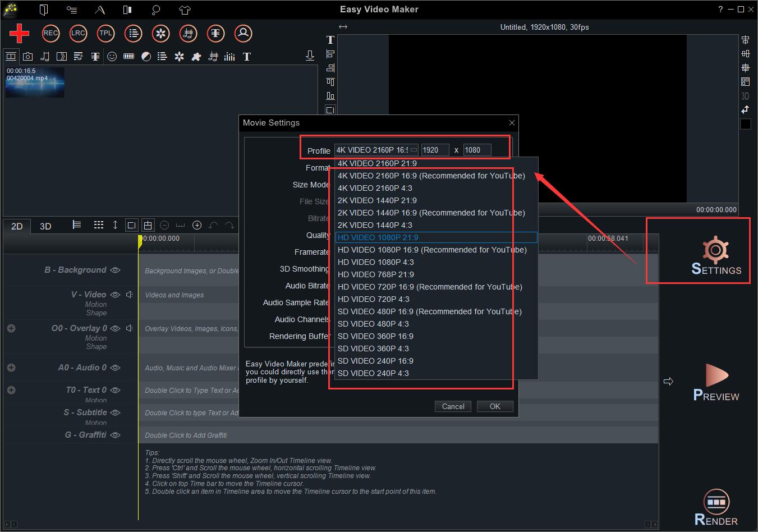Click the redo arrow on timeline toolbar
Screen dimensions: 758x532
[x=229, y=225]
